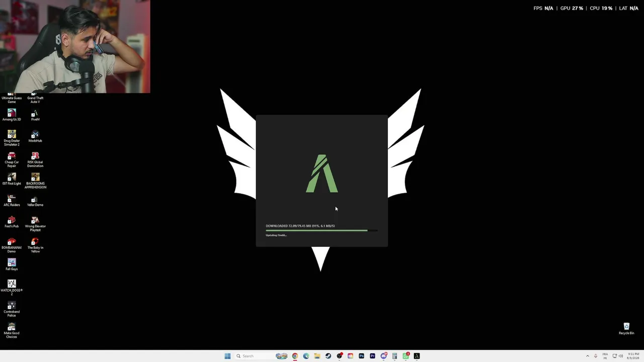644x362 pixels.
Task: Open the FRA language switcher
Action: (x=605, y=356)
